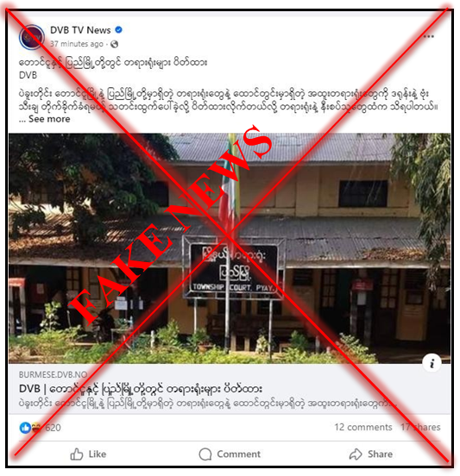View the 17 shares list
460x476 pixels.
(420, 427)
